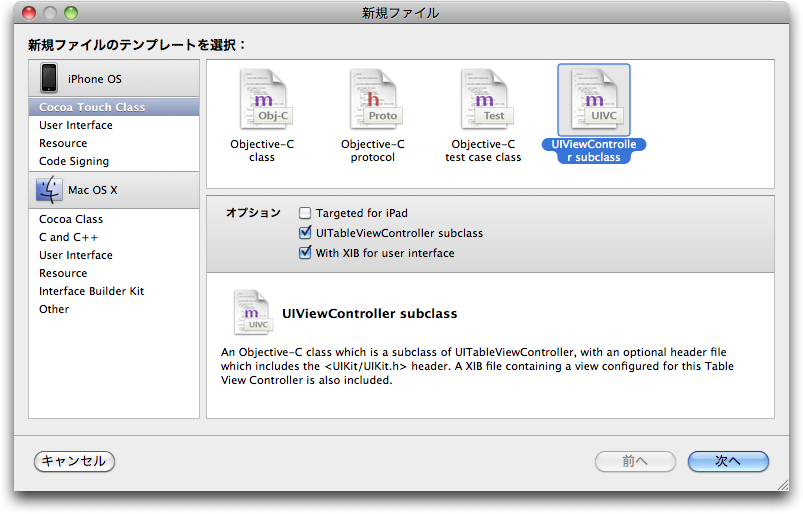Click the Mac OS X Finder icon
Viewport: 803px width, 514px height.
click(49, 190)
